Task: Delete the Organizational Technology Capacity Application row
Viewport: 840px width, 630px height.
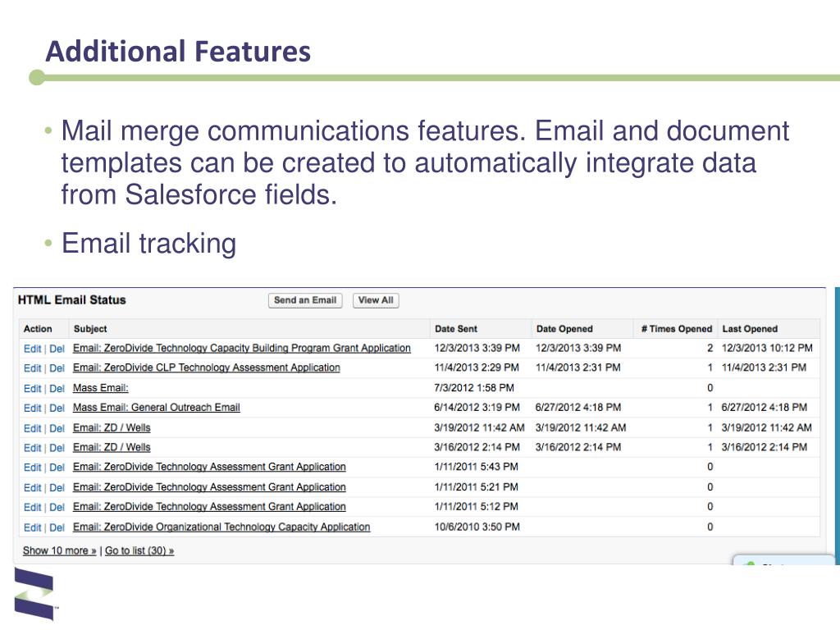Action: pyautogui.click(x=57, y=527)
